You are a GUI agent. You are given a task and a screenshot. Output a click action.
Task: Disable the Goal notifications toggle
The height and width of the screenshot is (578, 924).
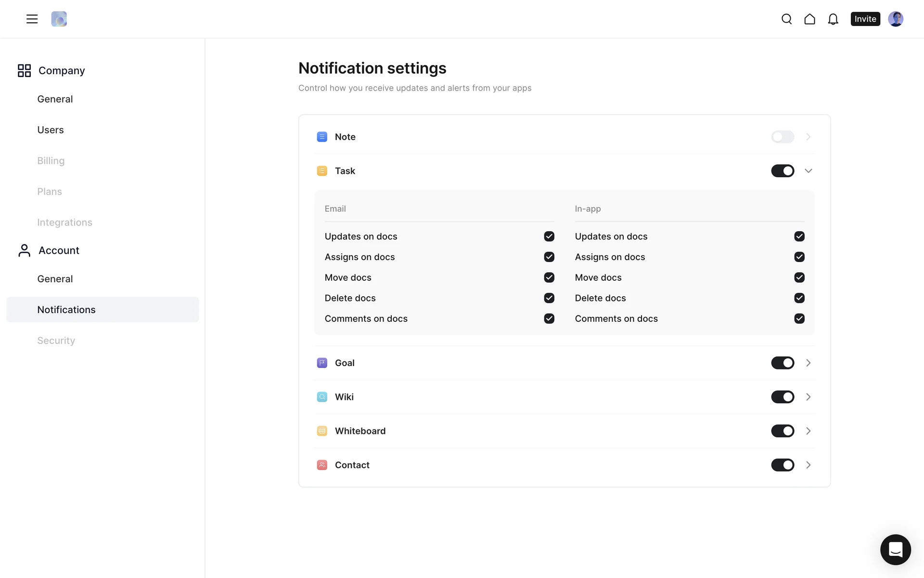click(783, 363)
